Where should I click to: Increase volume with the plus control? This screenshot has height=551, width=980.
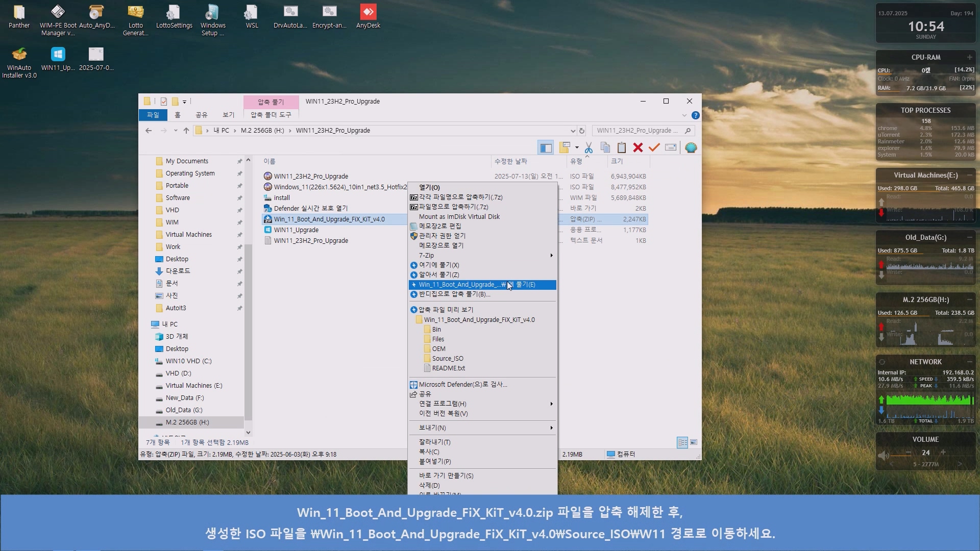pyautogui.click(x=943, y=453)
